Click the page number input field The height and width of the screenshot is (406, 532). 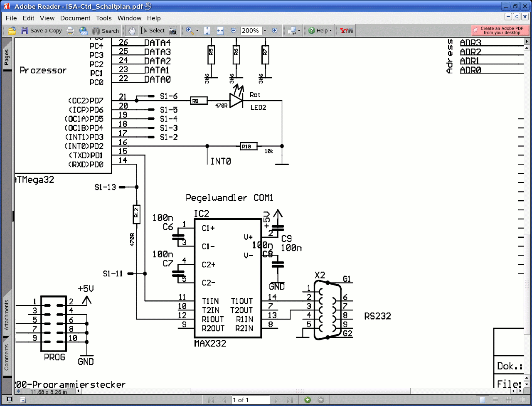point(250,400)
